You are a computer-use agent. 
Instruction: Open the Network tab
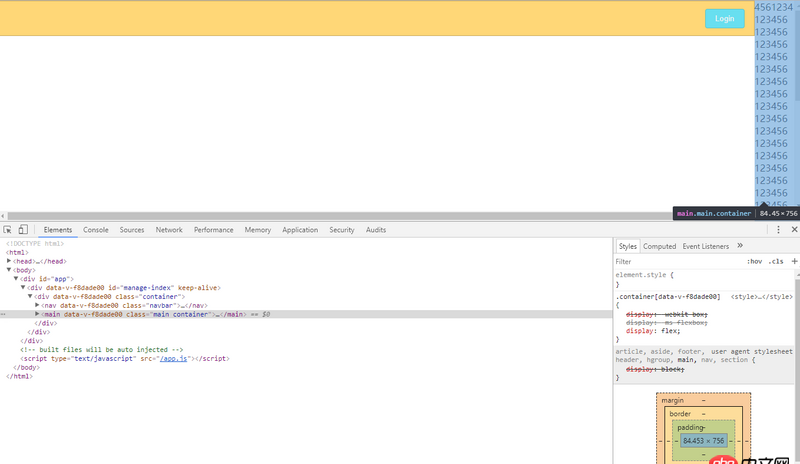click(x=169, y=230)
